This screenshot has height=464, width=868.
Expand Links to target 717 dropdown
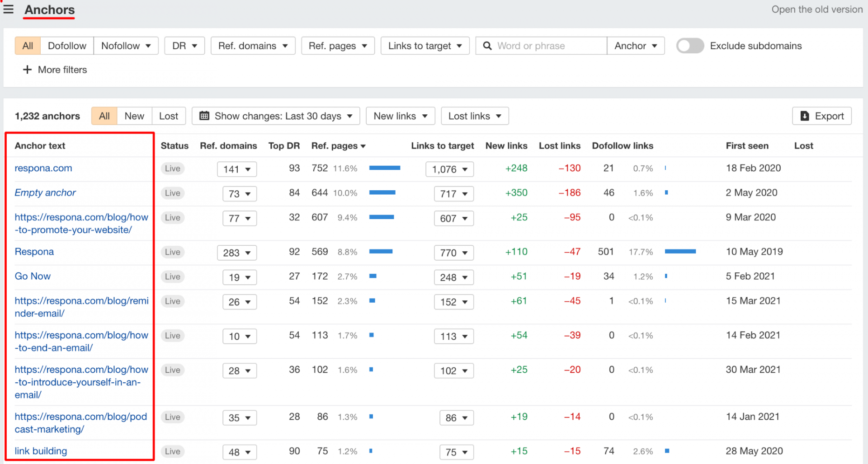(x=454, y=194)
